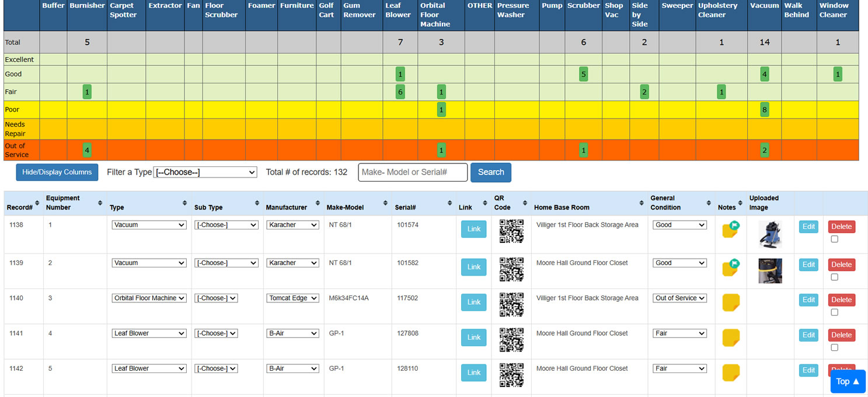Check the delete checkbox for record 1138

[834, 239]
